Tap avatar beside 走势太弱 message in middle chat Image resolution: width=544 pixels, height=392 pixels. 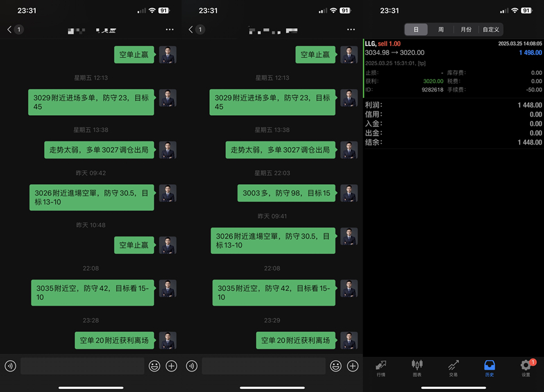tap(349, 150)
